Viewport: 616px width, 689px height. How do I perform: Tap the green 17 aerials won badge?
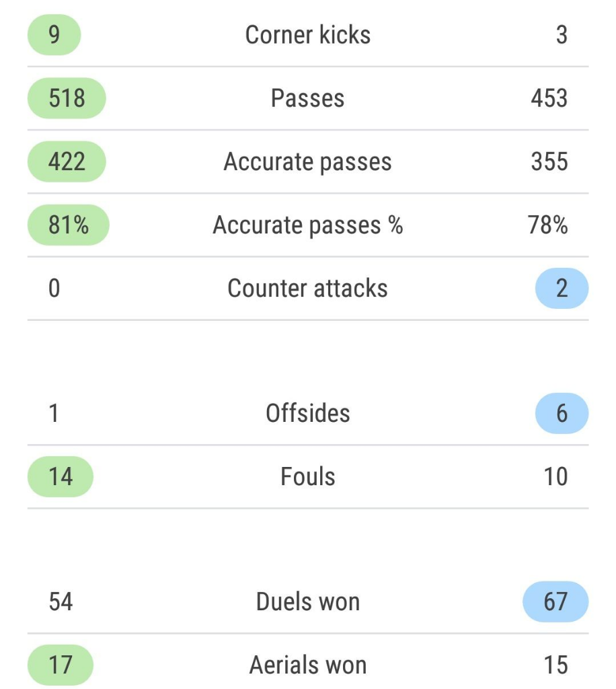click(x=61, y=665)
